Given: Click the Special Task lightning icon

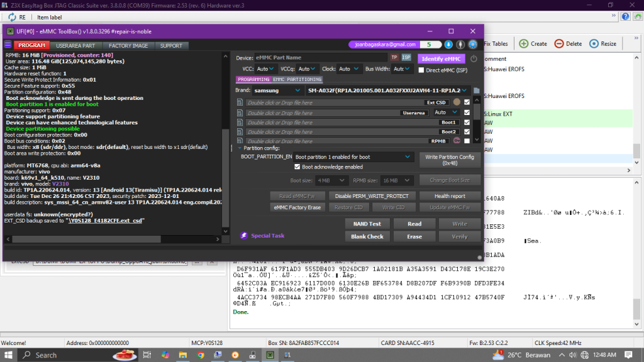Looking at the screenshot, I should 244,236.
